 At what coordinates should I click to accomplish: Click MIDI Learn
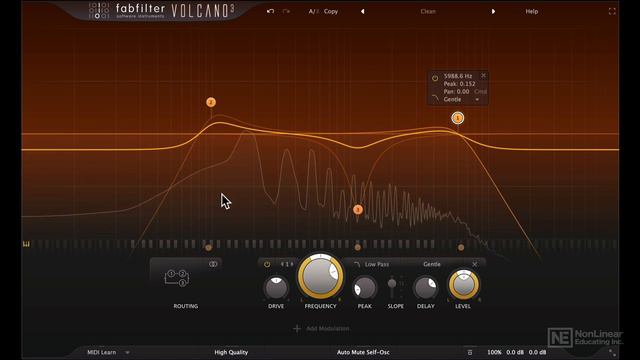[102, 352]
